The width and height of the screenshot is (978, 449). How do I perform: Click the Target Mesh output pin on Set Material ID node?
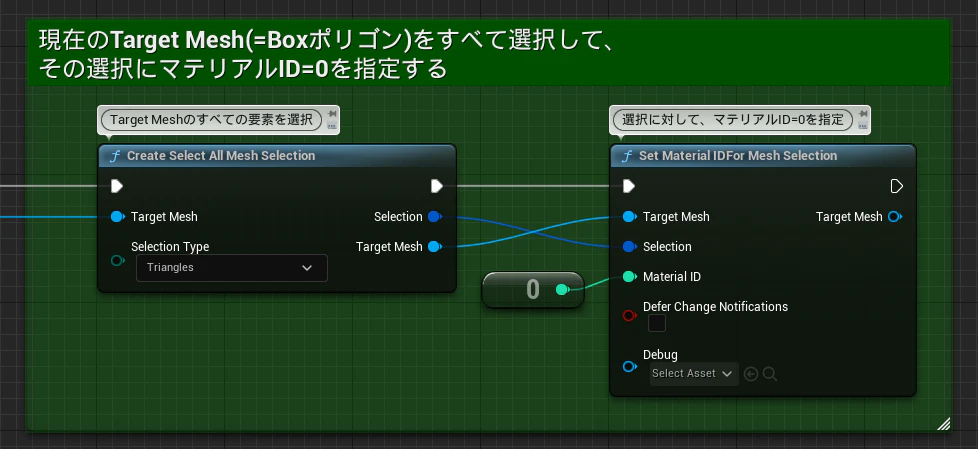coord(895,216)
